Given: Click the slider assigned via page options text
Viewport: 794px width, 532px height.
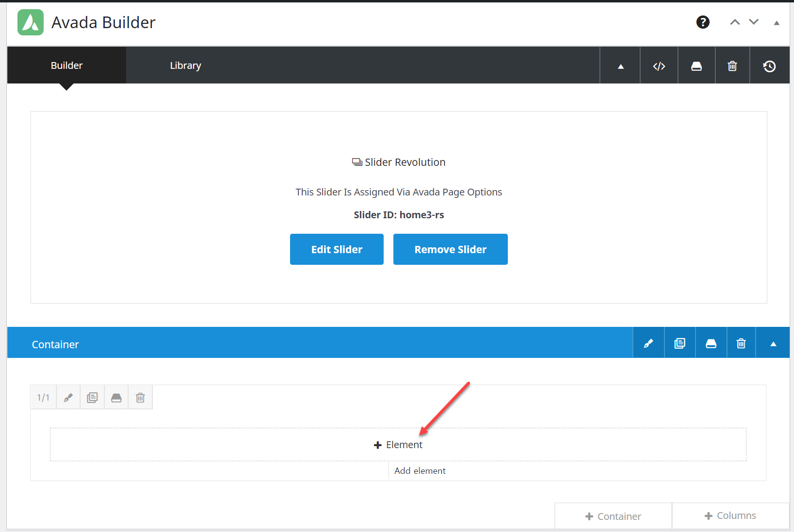Looking at the screenshot, I should pyautogui.click(x=399, y=192).
